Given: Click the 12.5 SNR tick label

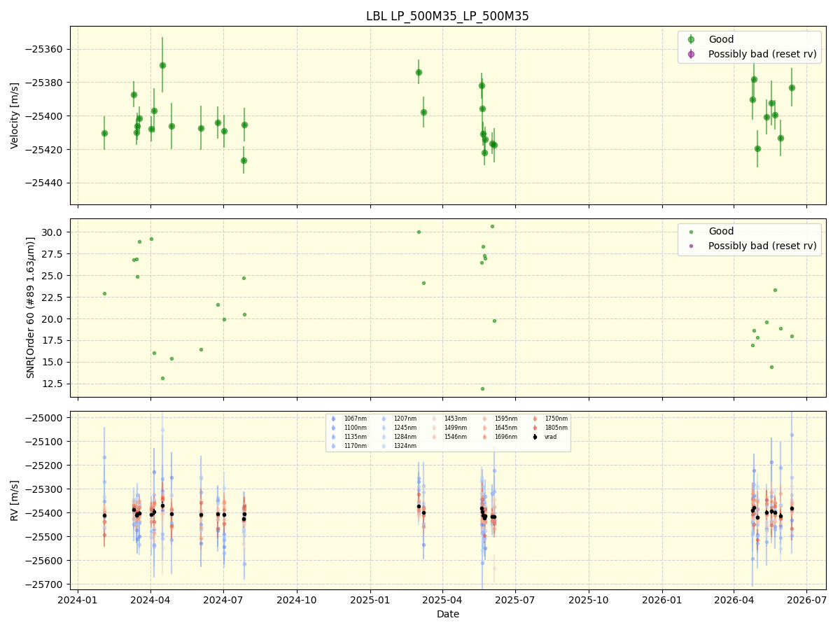Looking at the screenshot, I should point(54,384).
